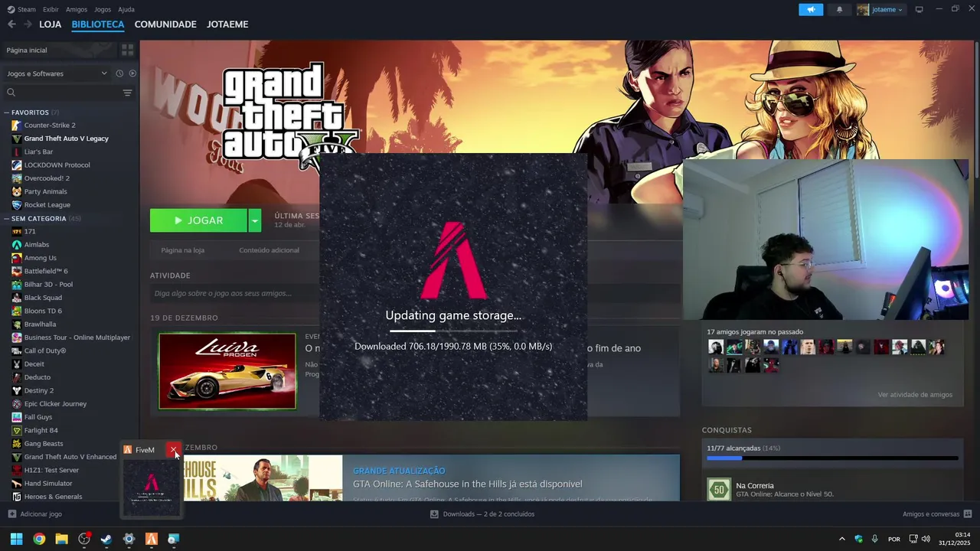Click the Friends and chat icon

pyautogui.click(x=968, y=514)
